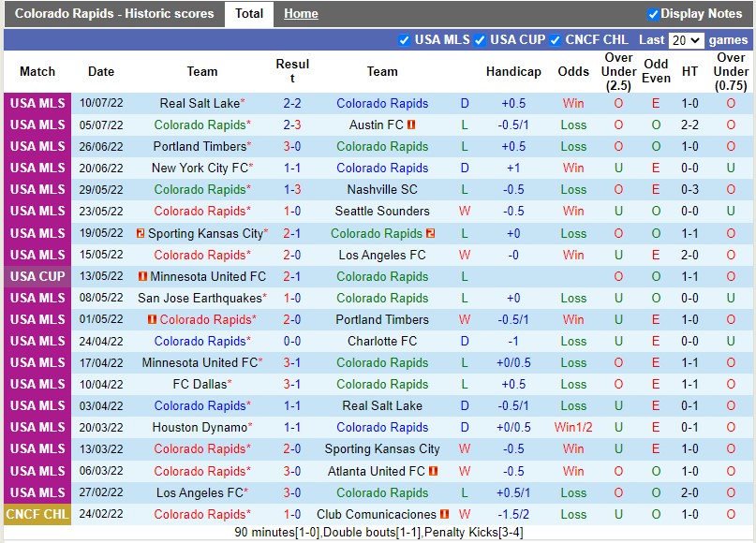This screenshot has width=756, height=543.
Task: Click the CNCF CHL league label
Action: click(x=37, y=514)
